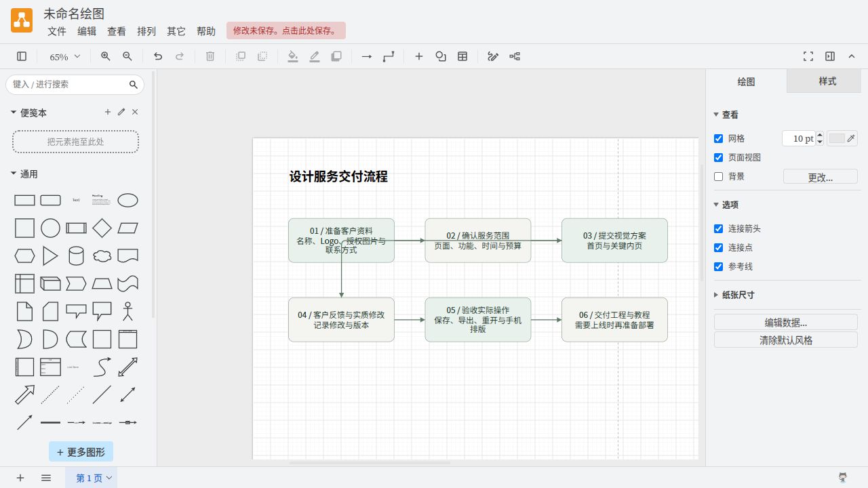The width and height of the screenshot is (868, 488).
Task: Undo the last action
Action: pos(158,57)
